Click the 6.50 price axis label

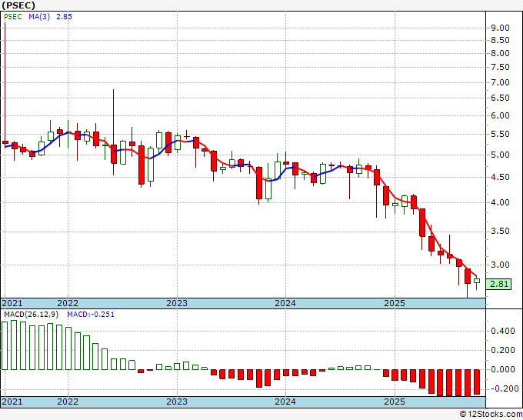[501, 98]
